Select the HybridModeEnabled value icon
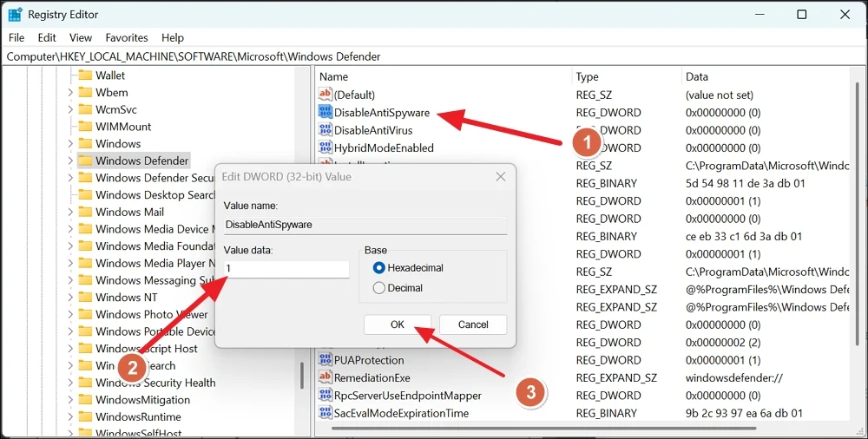Viewport: 868px width, 439px height. click(325, 147)
